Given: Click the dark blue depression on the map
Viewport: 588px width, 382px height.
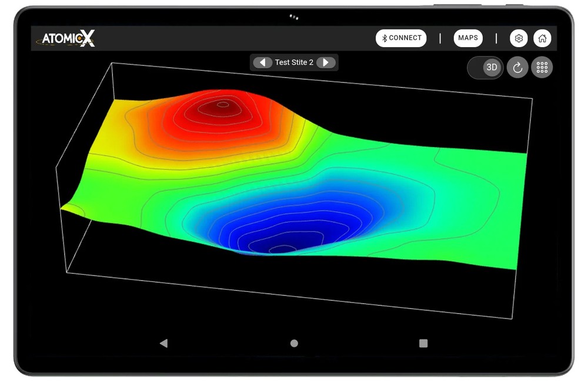Looking at the screenshot, I should click(276, 238).
